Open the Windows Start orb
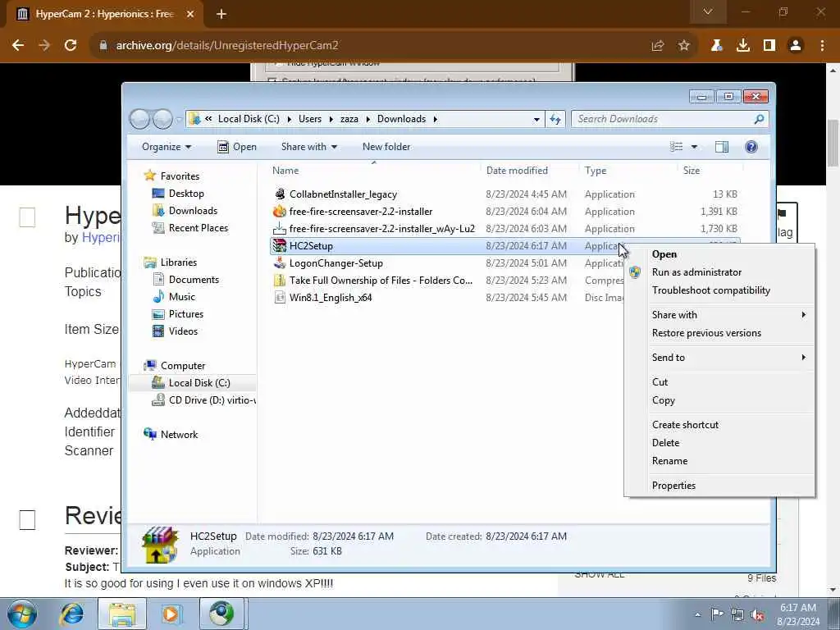Image resolution: width=840 pixels, height=630 pixels. (22, 614)
